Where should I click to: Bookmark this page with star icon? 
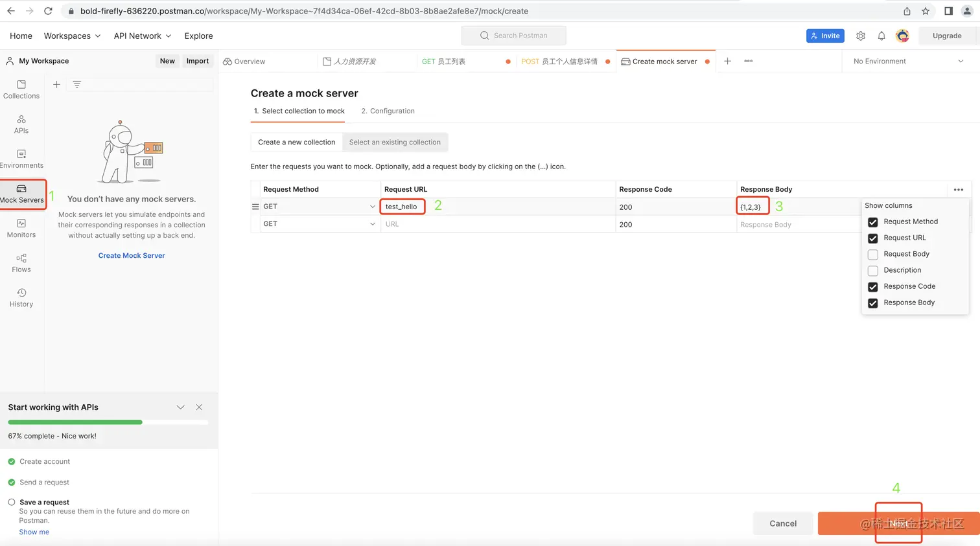pyautogui.click(x=926, y=11)
